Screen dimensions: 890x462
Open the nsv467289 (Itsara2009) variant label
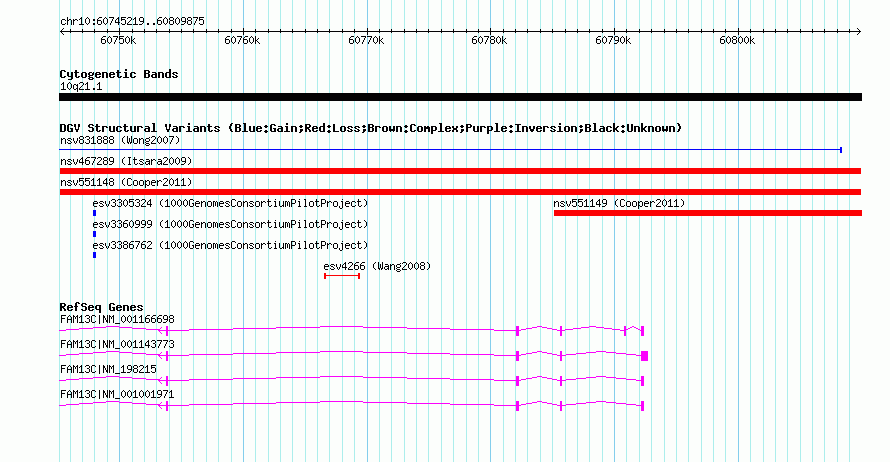point(126,161)
